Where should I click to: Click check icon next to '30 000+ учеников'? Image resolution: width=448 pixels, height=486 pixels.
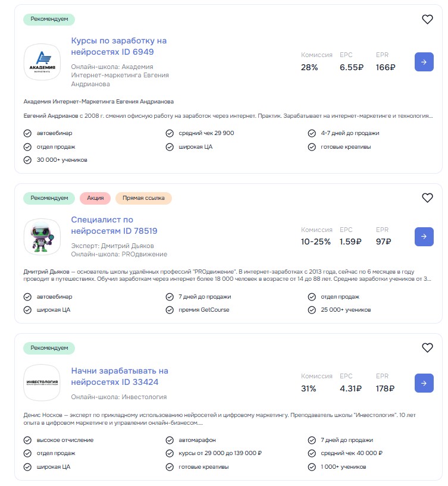point(27,160)
